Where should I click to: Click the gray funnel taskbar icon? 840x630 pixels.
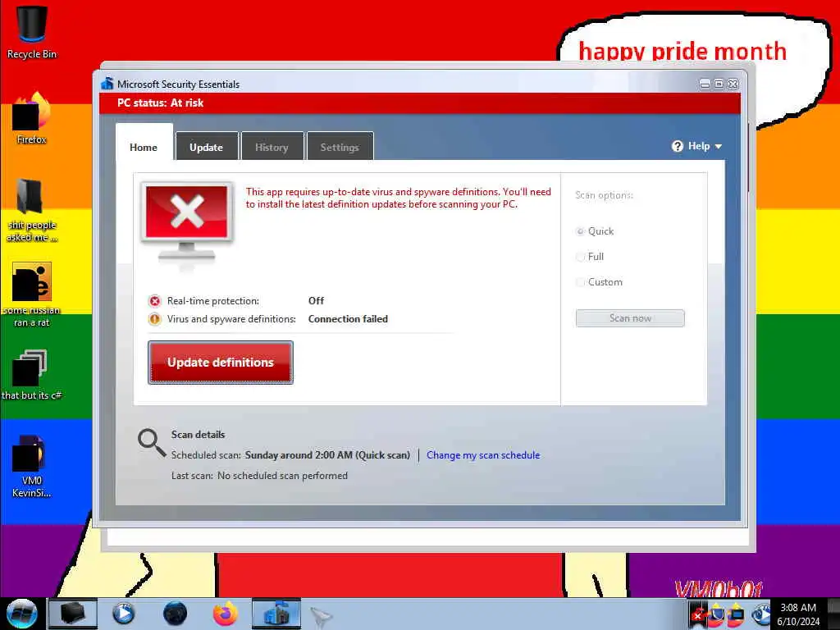[x=322, y=617]
